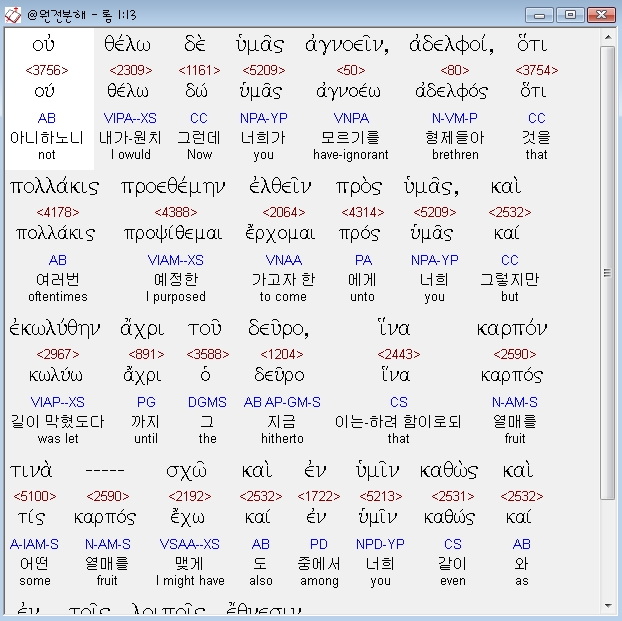
Task: Select Strong's number <80>
Action: pos(455,70)
